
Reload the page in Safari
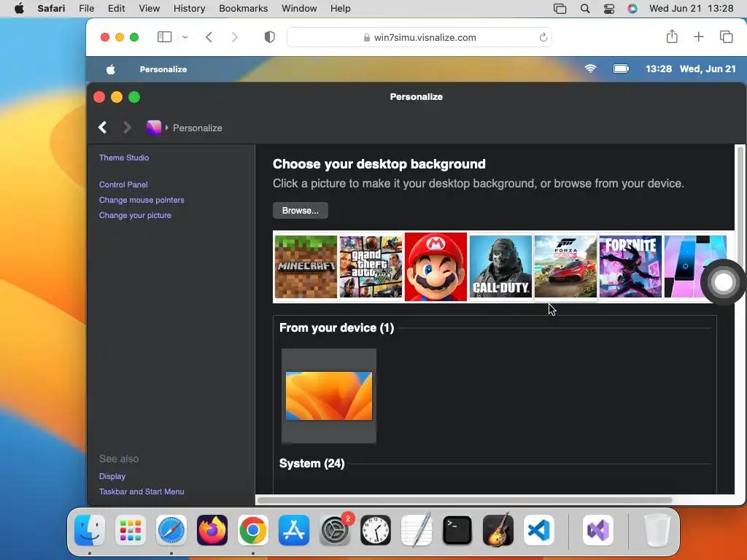tap(543, 37)
